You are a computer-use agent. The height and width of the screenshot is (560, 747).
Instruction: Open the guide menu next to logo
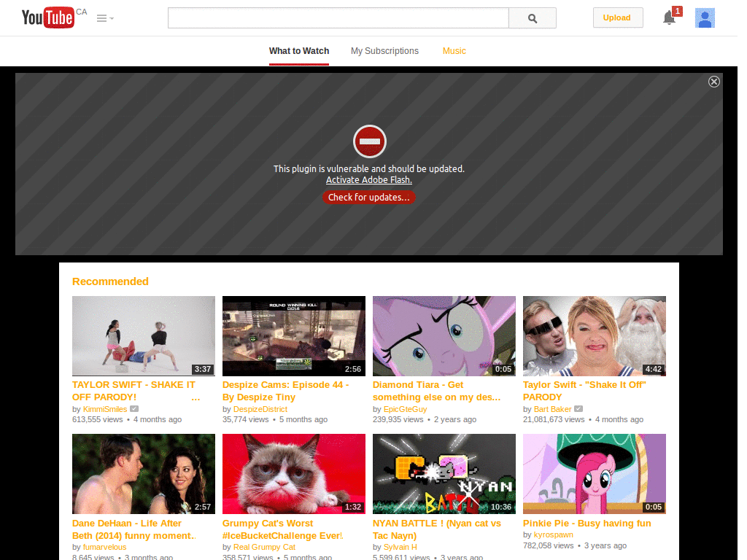pos(105,18)
